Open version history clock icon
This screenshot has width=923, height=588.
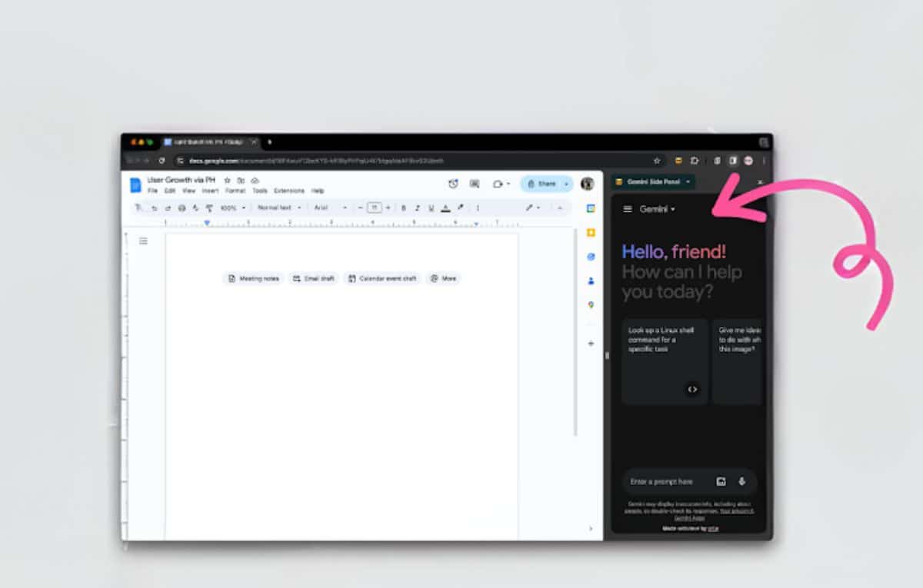(453, 184)
